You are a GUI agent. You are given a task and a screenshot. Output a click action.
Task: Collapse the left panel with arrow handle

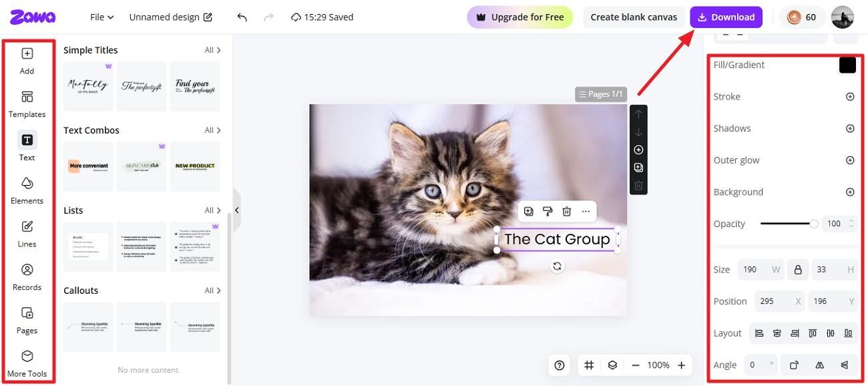[236, 210]
